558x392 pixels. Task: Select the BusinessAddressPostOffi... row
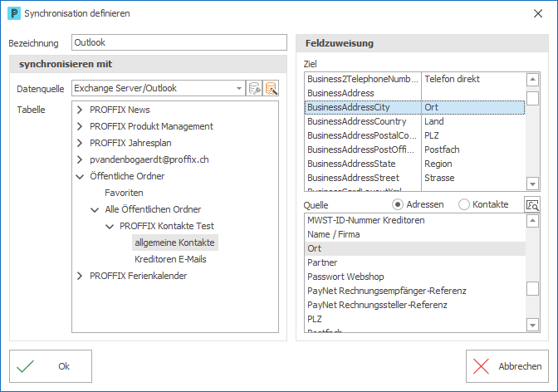point(414,149)
